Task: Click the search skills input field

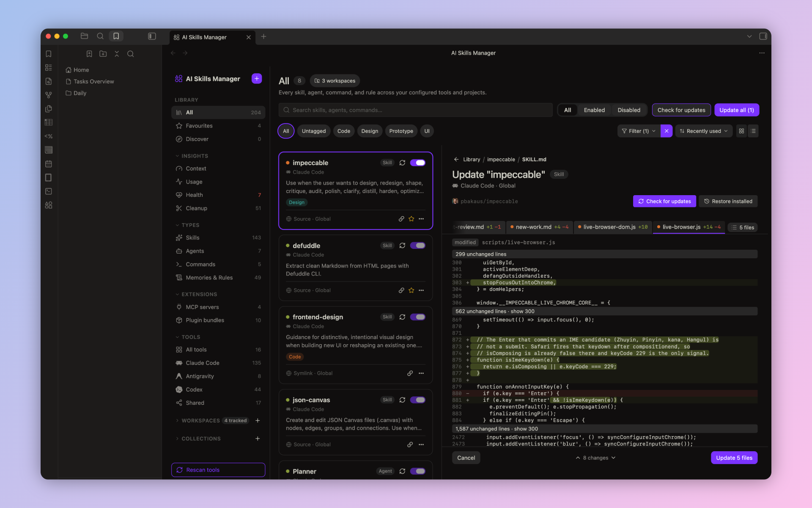Action: pyautogui.click(x=415, y=110)
